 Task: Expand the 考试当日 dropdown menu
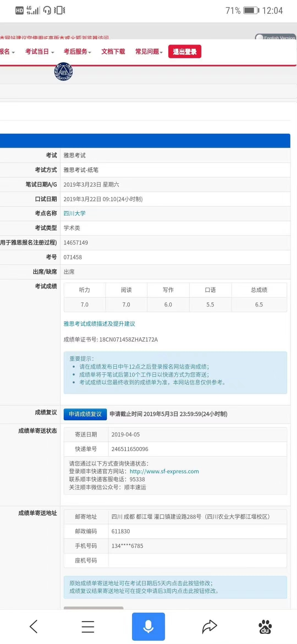pyautogui.click(x=40, y=51)
